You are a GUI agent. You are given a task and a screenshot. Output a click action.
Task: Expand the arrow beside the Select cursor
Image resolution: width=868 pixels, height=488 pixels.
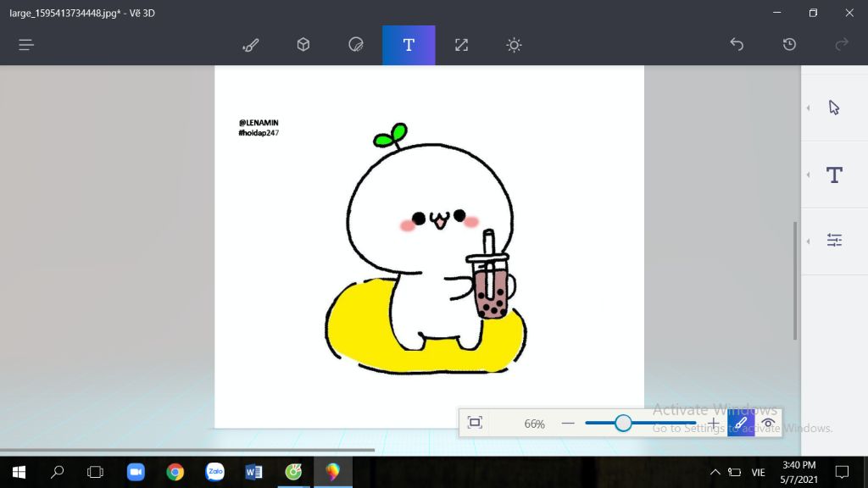coord(808,108)
